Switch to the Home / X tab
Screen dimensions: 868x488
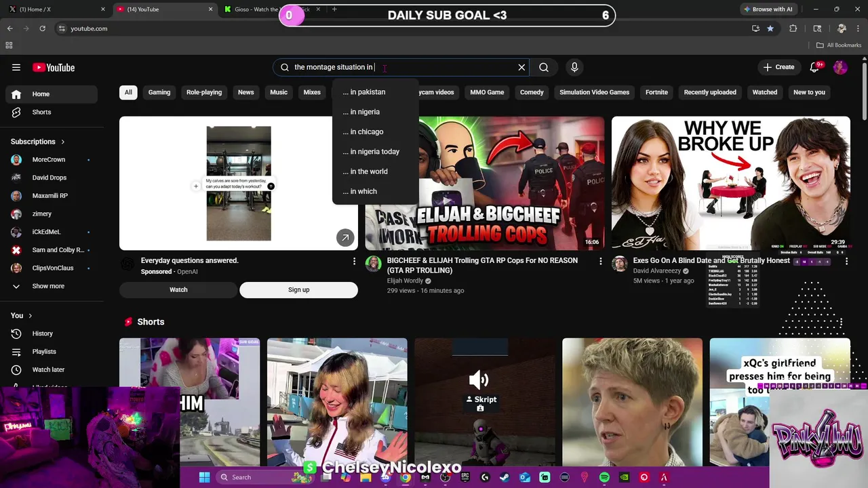click(x=56, y=9)
